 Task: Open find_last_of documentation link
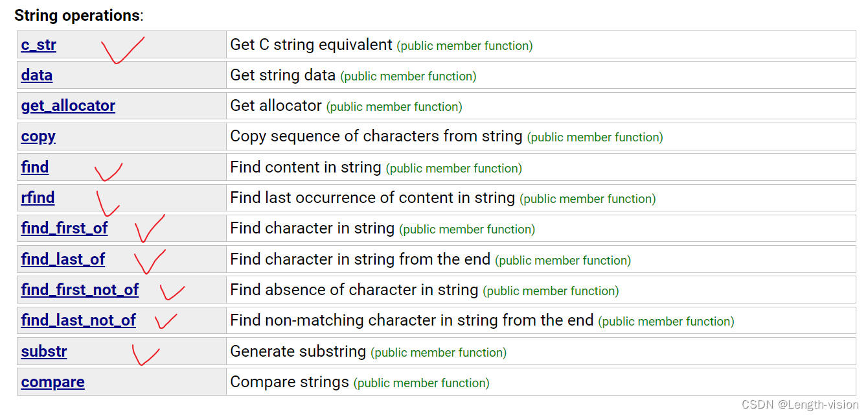(x=63, y=259)
